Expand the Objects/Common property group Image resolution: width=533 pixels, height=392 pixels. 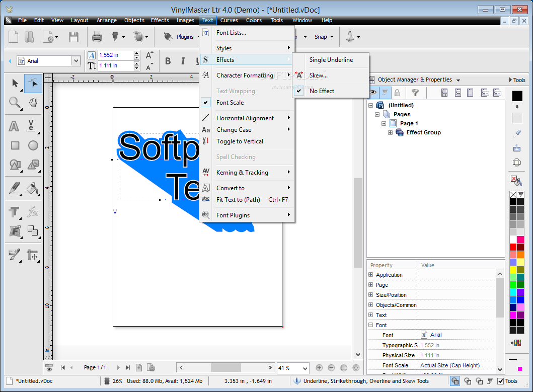click(x=370, y=305)
